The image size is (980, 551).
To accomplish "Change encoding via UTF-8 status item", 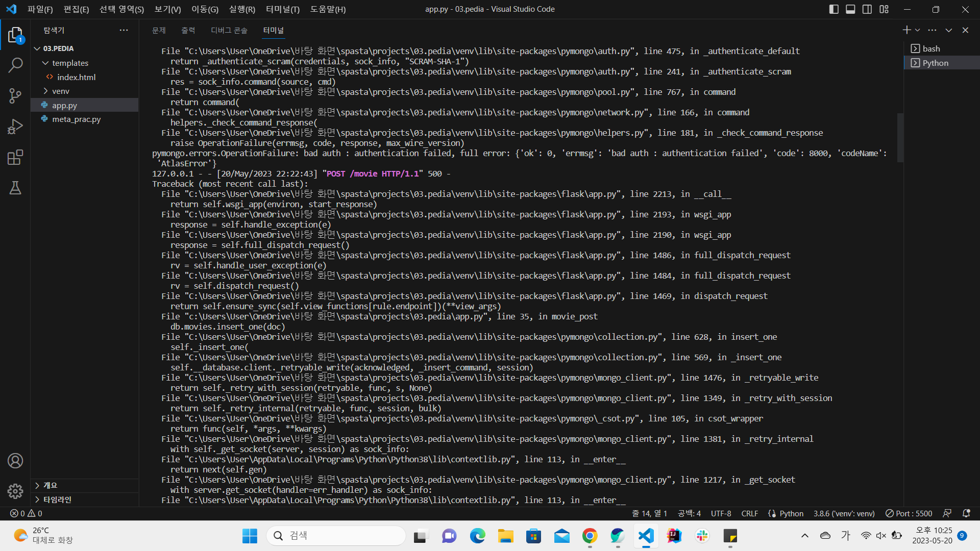I will [721, 513].
